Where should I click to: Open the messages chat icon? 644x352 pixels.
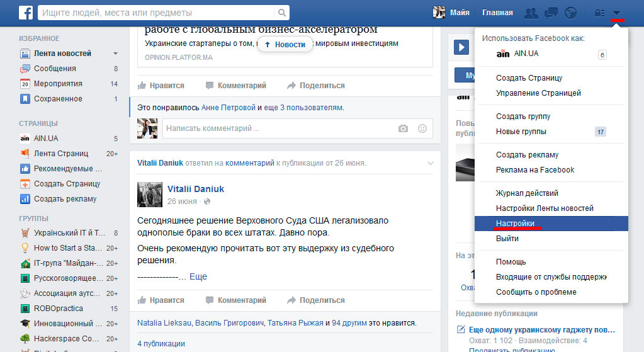coord(551,13)
